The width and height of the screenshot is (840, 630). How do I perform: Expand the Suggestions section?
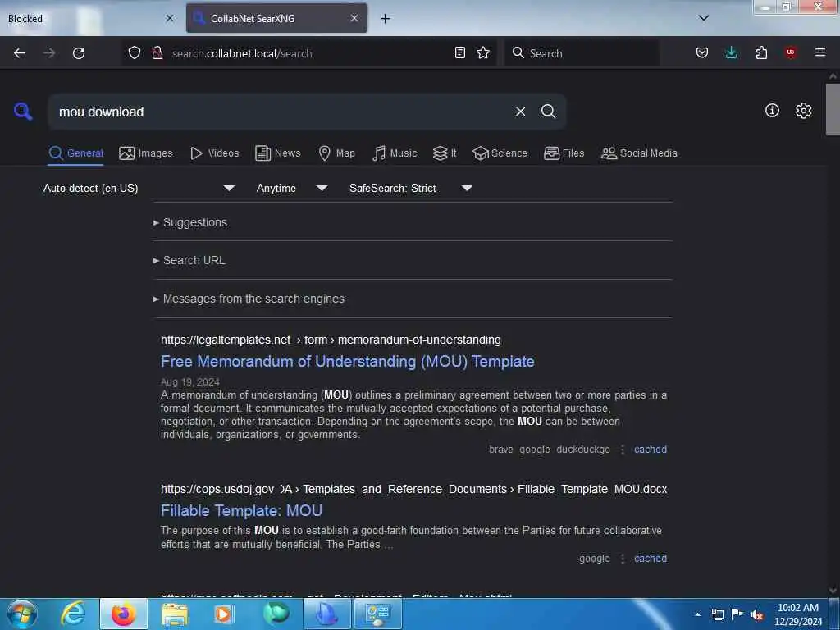pos(190,222)
